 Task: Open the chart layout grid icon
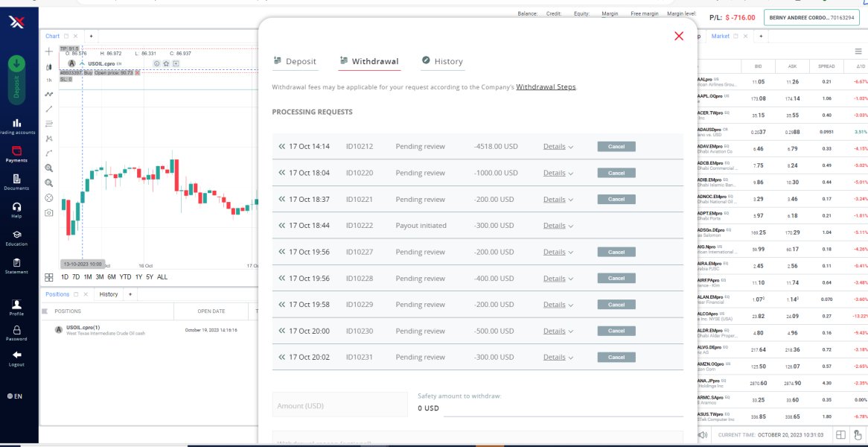tap(48, 277)
